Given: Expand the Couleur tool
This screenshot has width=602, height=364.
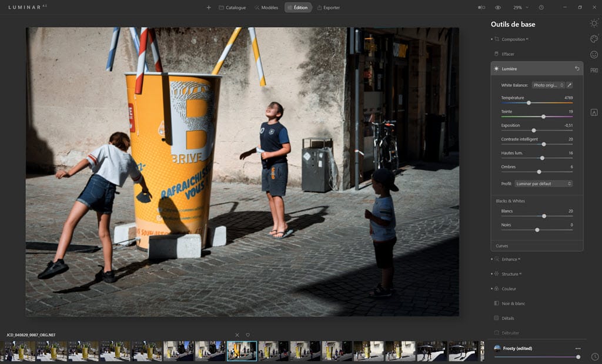Looking at the screenshot, I should (509, 288).
